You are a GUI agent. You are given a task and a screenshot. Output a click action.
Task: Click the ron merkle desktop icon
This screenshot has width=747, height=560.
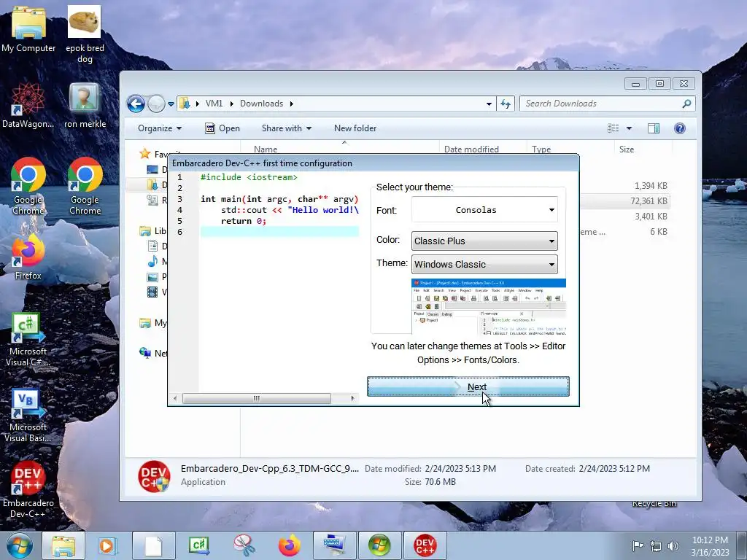click(x=85, y=106)
